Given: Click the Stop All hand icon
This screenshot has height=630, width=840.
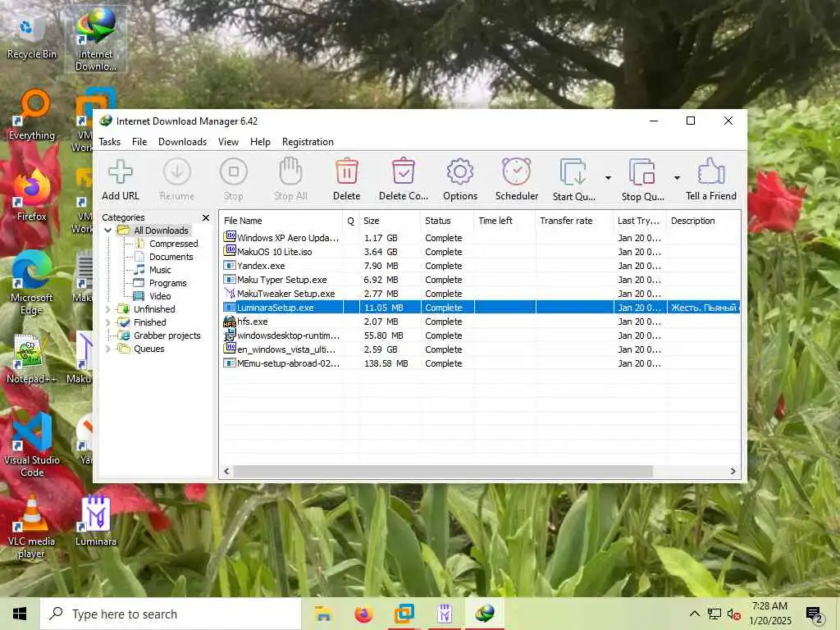Looking at the screenshot, I should (x=291, y=172).
